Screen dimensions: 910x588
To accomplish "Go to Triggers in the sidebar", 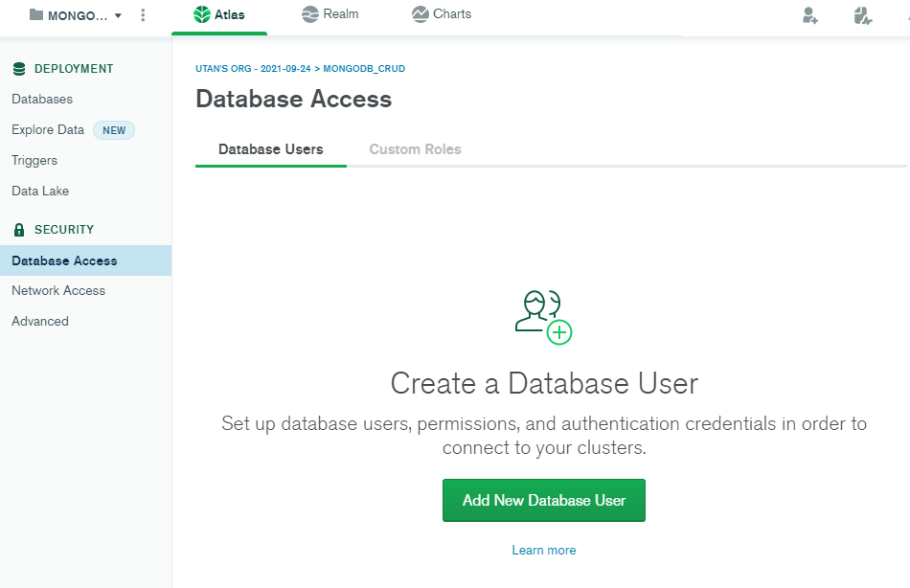I will 34,160.
